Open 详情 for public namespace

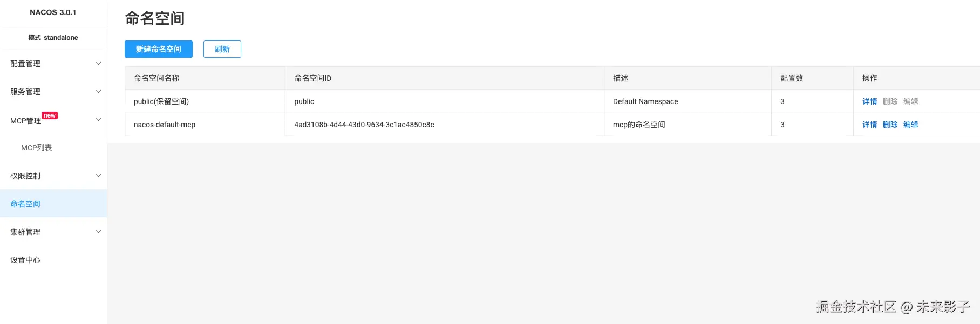pyautogui.click(x=869, y=101)
